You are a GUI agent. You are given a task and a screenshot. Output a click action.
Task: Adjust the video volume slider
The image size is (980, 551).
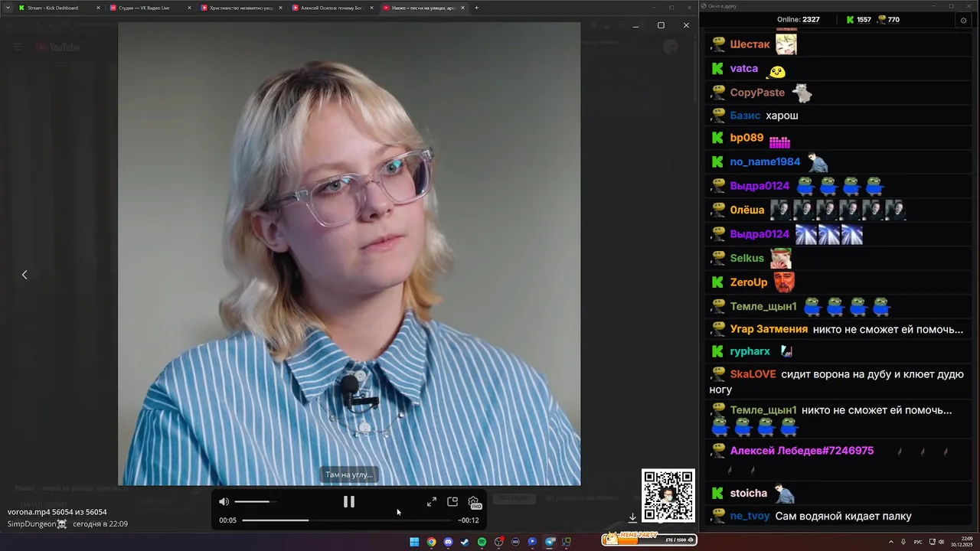tap(256, 502)
